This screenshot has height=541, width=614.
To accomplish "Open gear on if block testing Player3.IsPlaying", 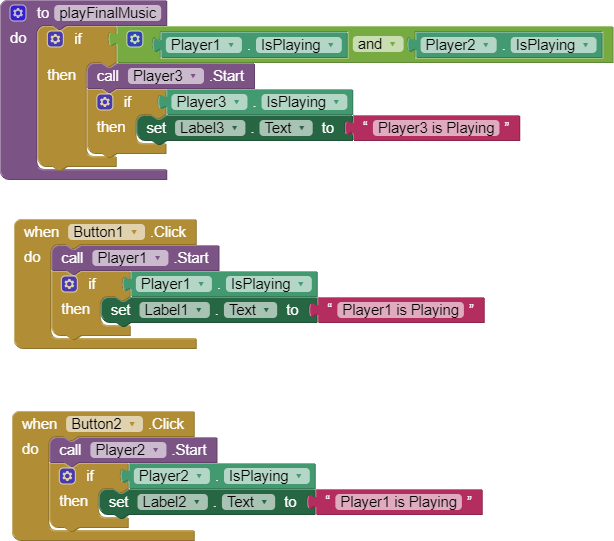I will pyautogui.click(x=104, y=102).
